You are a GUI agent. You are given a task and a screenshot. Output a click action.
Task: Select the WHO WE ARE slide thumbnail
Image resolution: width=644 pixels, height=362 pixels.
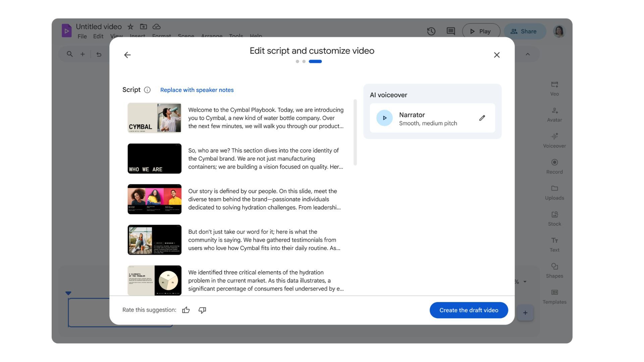click(x=154, y=159)
